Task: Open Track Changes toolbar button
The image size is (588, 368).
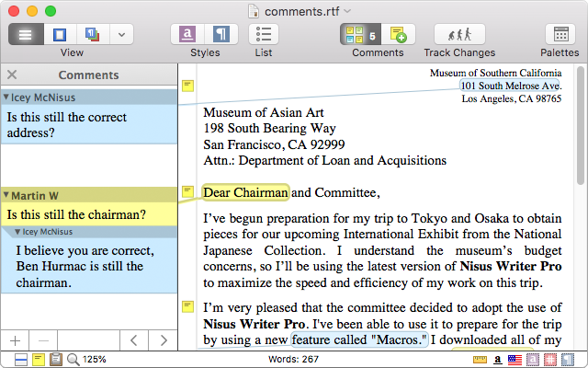Action: 459,35
